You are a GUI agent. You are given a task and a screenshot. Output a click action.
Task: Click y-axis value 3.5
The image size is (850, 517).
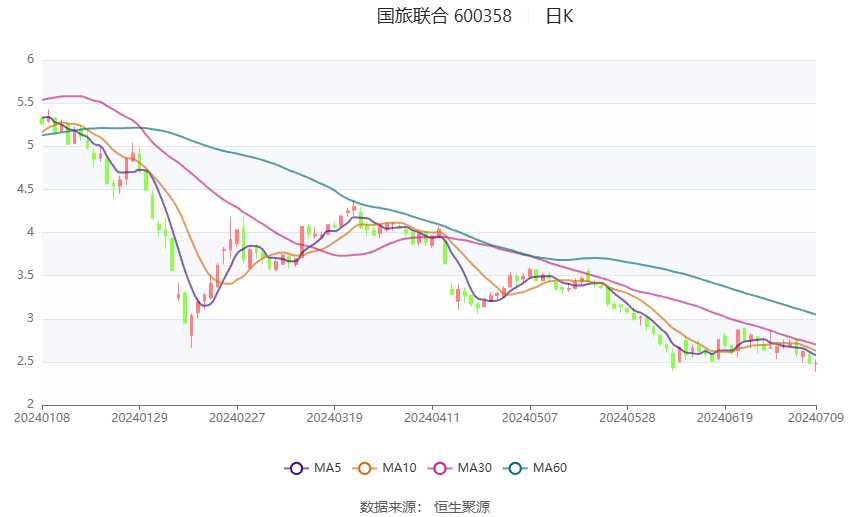[x=25, y=275]
